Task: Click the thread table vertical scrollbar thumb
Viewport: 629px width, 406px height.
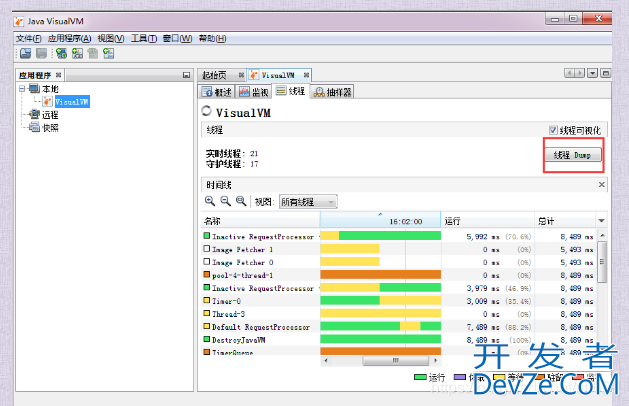Action: click(x=602, y=262)
